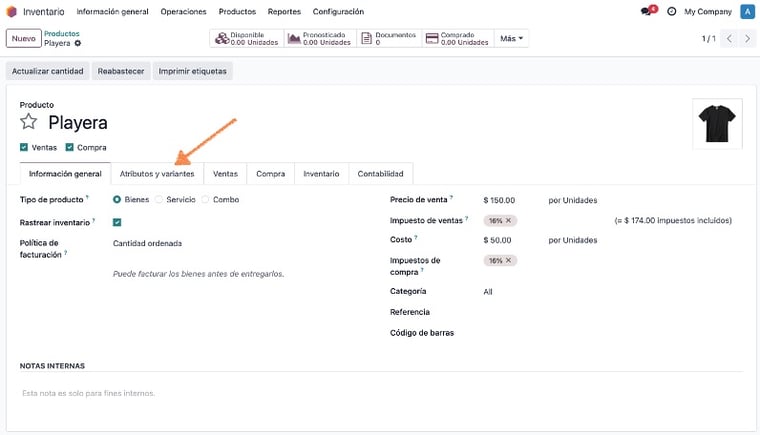Viewport: 760px width, 435px height.
Task: Open the Productos menu
Action: 237,11
